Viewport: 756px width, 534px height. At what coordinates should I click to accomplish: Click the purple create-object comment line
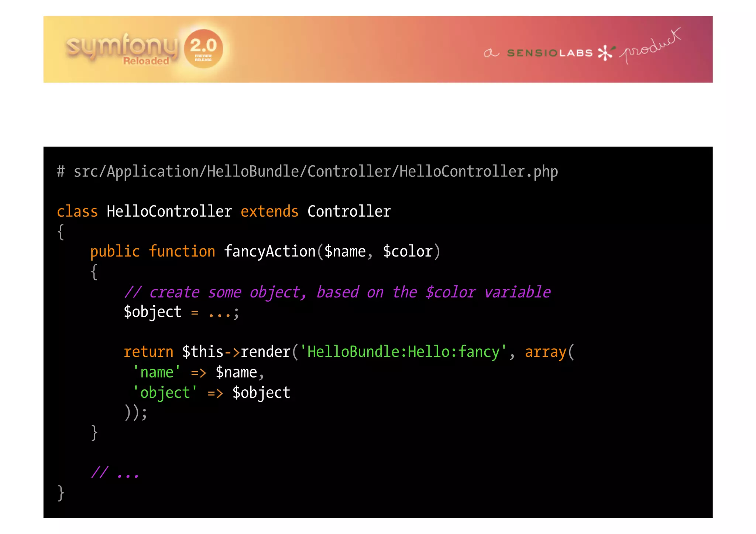pos(337,292)
